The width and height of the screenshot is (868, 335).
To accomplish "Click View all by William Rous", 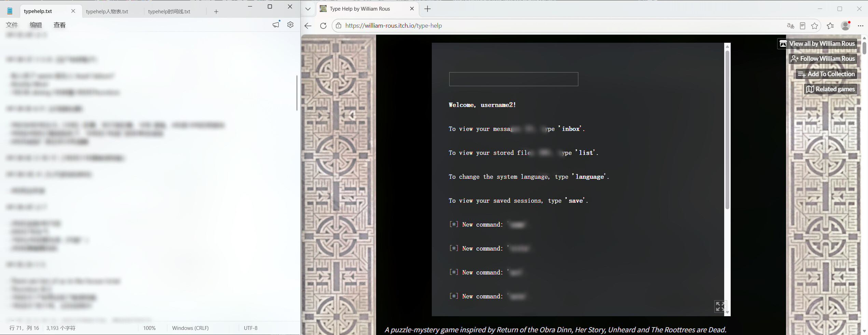I will coord(817,43).
